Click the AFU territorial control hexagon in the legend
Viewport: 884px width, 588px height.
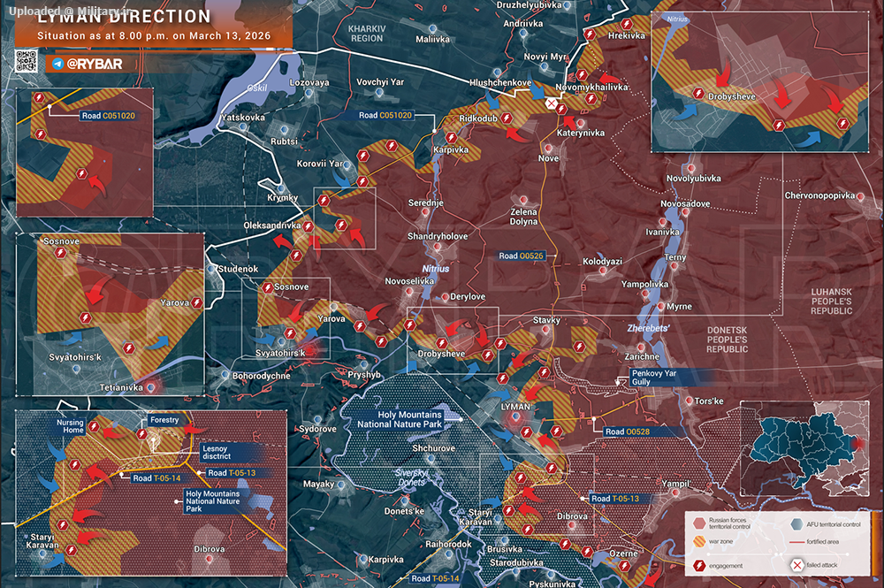[x=796, y=524]
